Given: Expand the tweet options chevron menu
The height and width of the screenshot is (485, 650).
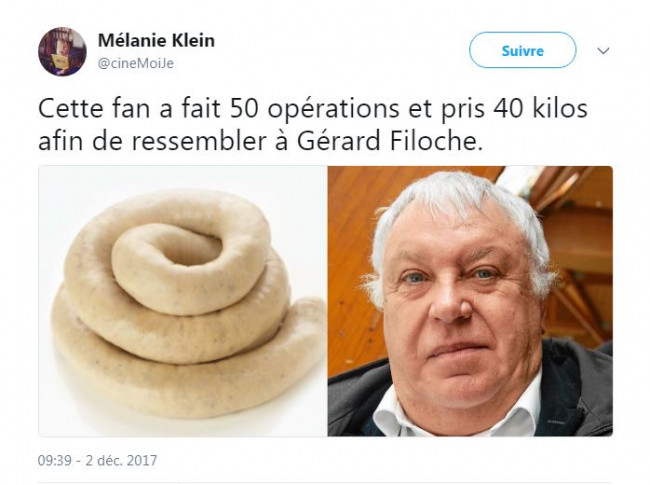Looking at the screenshot, I should [603, 51].
